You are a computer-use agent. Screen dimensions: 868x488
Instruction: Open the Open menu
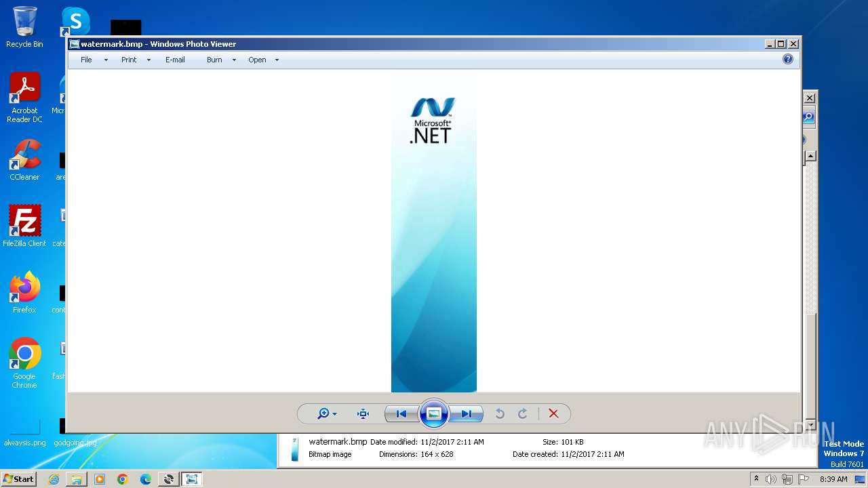click(257, 60)
